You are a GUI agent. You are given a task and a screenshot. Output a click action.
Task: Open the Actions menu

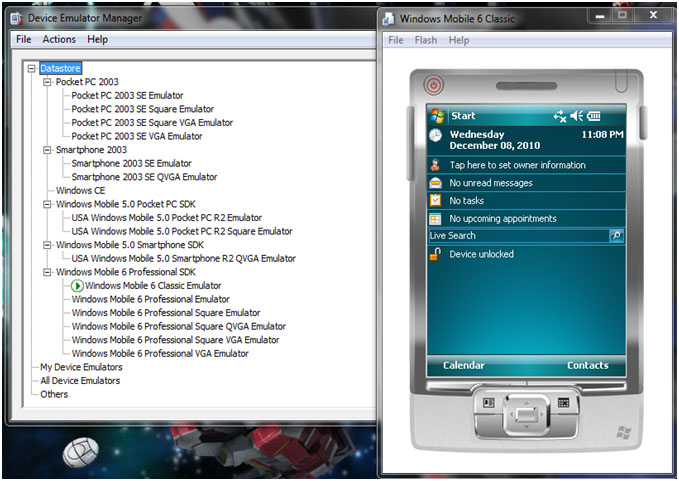(x=59, y=39)
